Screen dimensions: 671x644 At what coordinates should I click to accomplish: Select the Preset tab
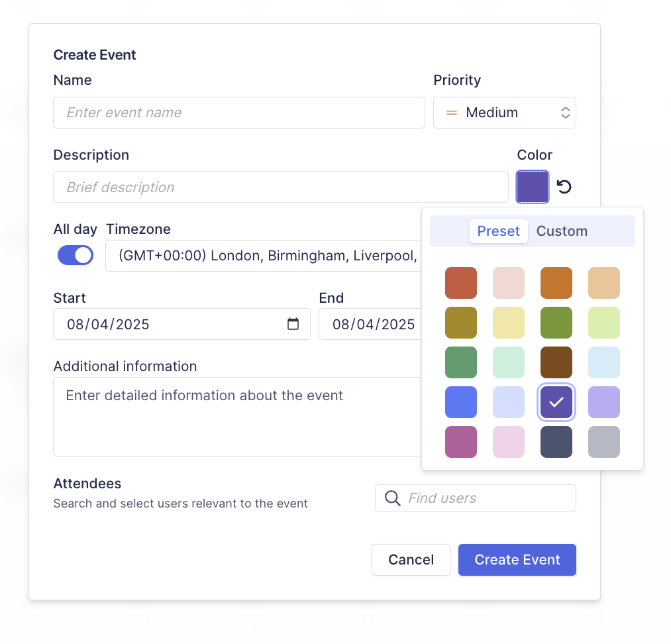coord(499,231)
